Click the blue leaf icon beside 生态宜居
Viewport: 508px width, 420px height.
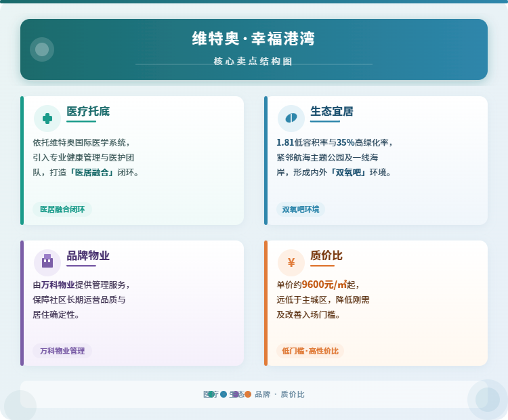(x=291, y=118)
